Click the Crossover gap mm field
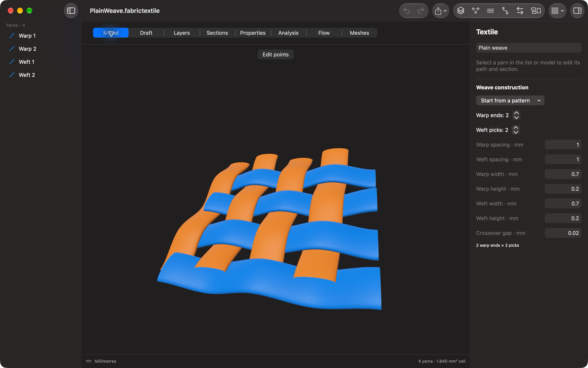 click(563, 233)
